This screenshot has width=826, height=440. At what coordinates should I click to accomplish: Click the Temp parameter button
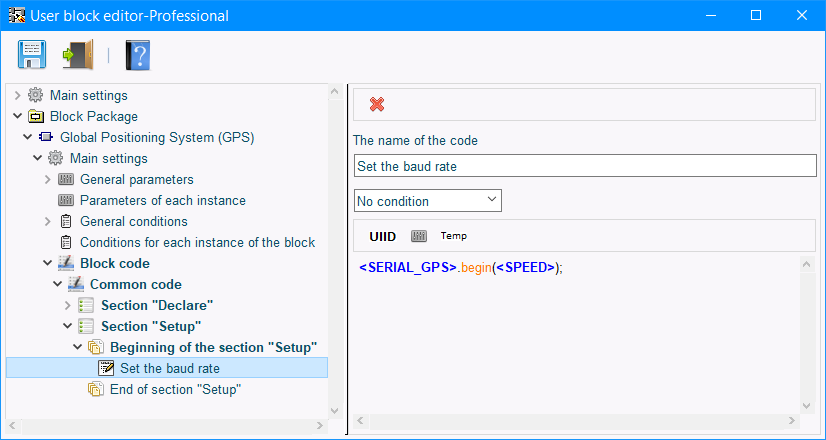[x=454, y=236]
